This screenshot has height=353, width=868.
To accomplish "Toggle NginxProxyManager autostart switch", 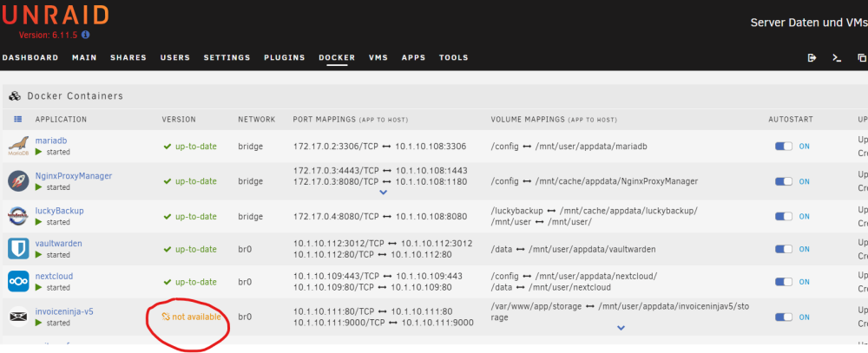I will [x=783, y=181].
